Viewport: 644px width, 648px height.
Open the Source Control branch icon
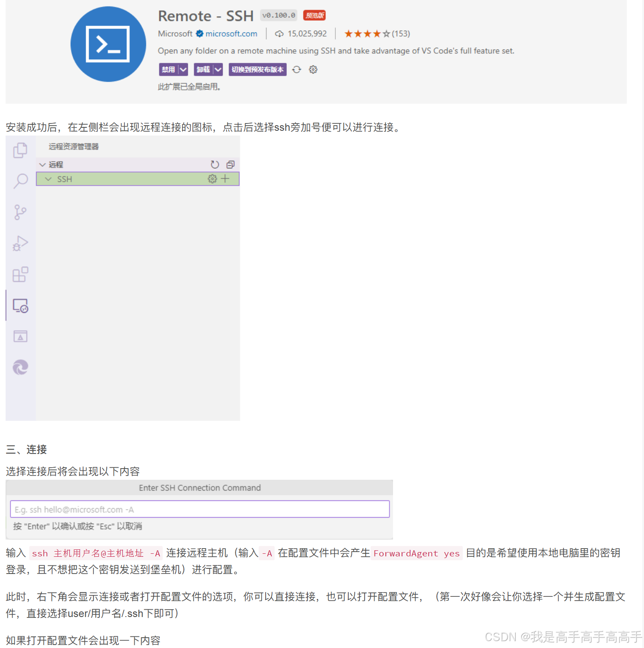click(x=20, y=212)
